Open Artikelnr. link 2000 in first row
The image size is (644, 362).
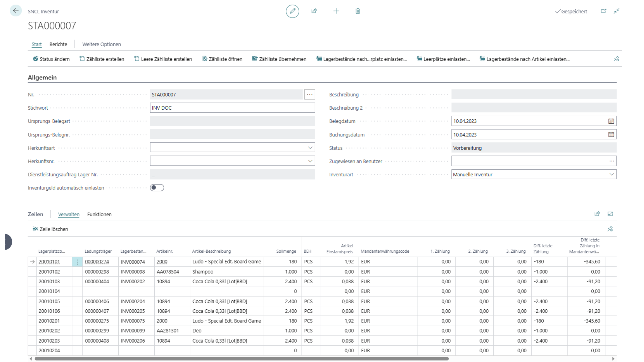pyautogui.click(x=162, y=262)
